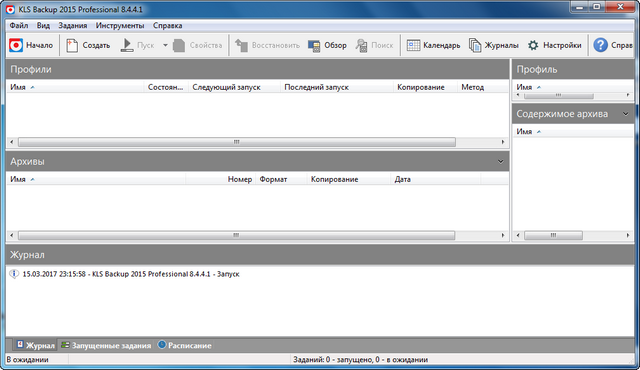Click the Восстановить restore icon
The width and height of the screenshot is (640, 370).
pos(241,45)
